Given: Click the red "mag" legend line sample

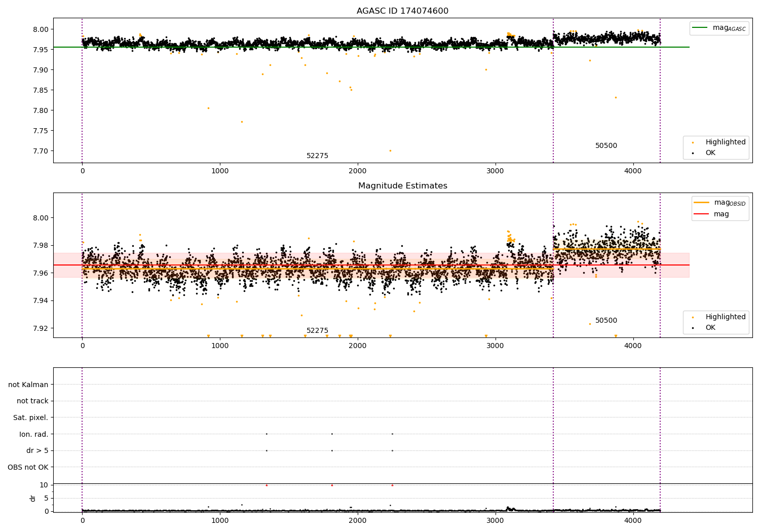Looking at the screenshot, I should pos(702,214).
